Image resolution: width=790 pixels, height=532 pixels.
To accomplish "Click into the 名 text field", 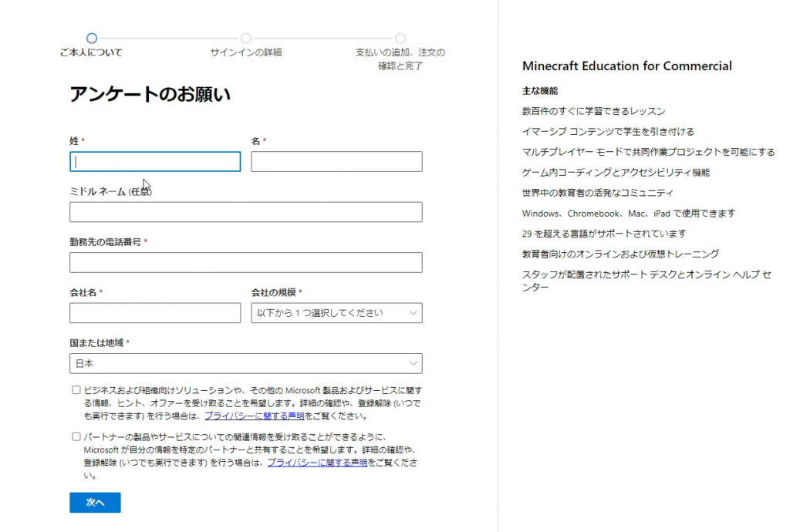I will coord(336,162).
